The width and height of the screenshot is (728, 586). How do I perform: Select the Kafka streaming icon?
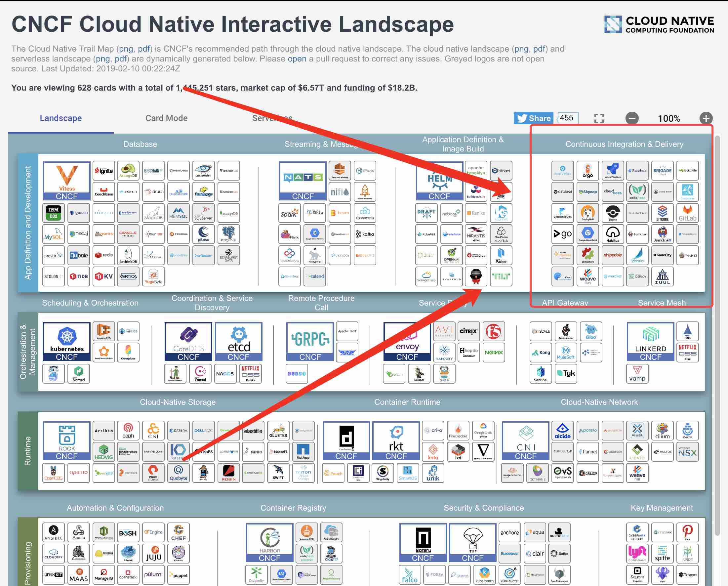365,234
